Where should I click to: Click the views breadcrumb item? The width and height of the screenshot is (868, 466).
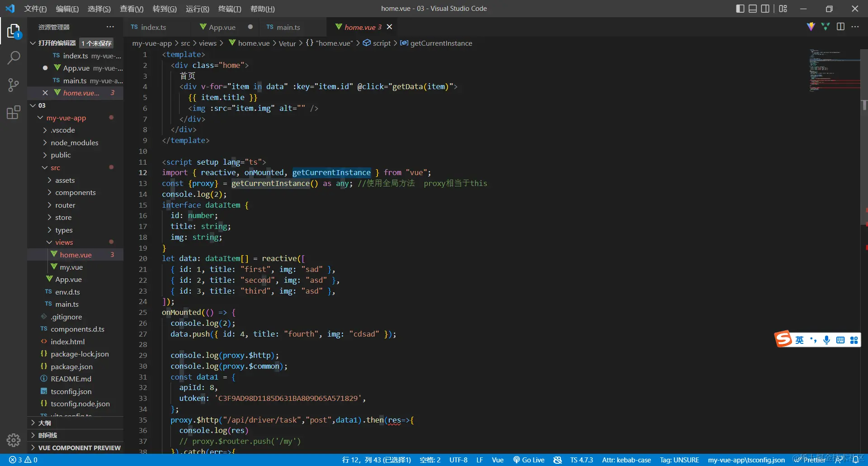point(208,43)
